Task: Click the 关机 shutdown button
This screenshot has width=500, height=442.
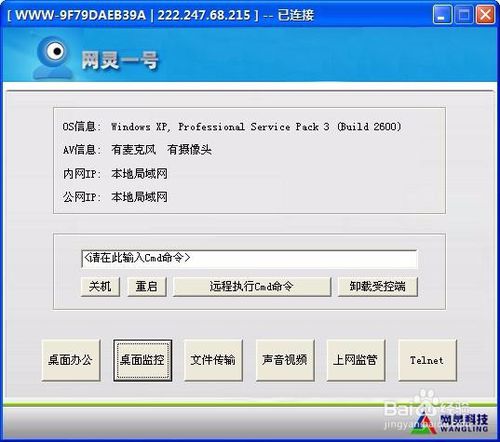Action: coord(100,286)
